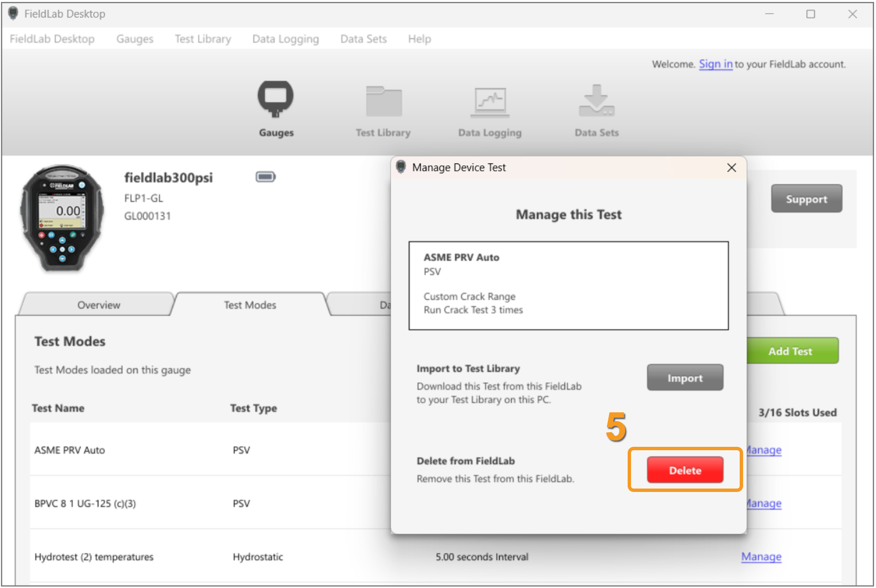Click the Manage this Test heading
Viewport: 876px width, 588px height.
[x=568, y=214]
